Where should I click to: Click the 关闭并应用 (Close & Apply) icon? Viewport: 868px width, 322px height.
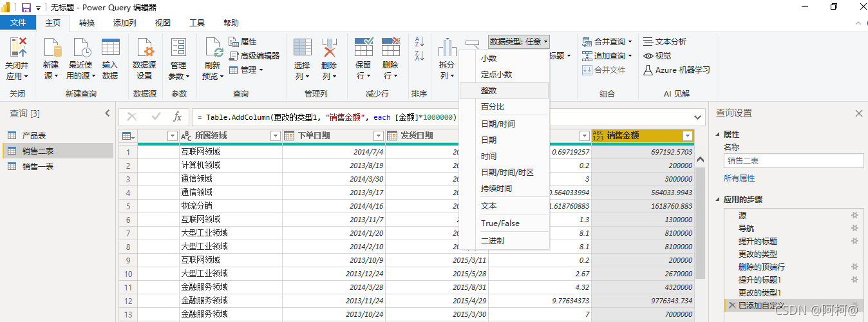coord(18,47)
